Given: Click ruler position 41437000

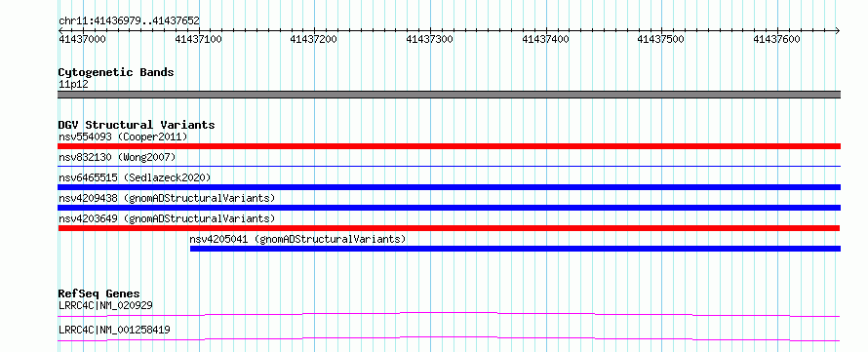Looking at the screenshot, I should (82, 39).
